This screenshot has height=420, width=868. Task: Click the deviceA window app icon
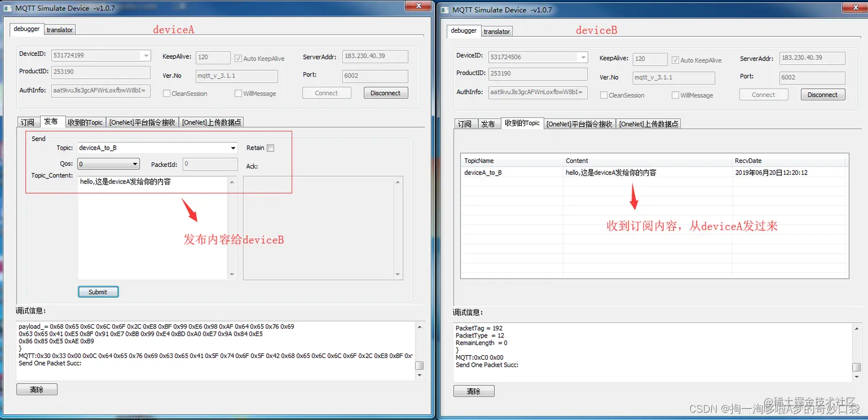(7, 8)
